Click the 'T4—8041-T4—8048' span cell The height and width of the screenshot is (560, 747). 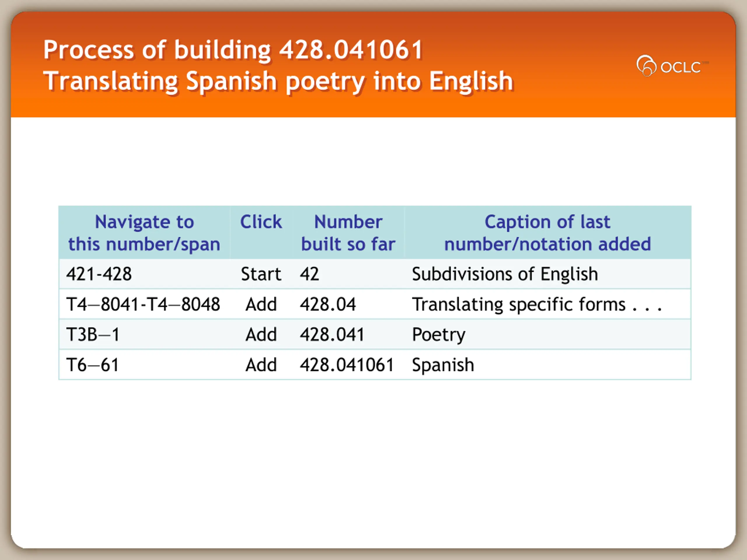click(143, 304)
